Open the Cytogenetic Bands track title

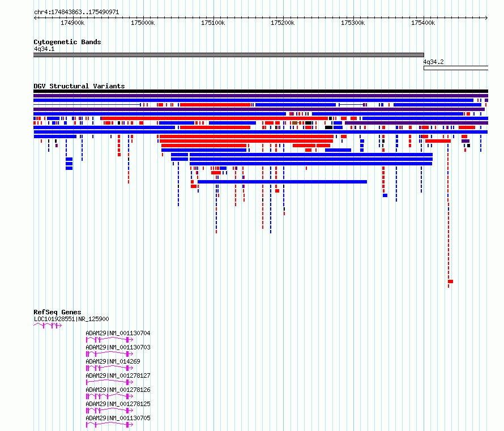point(67,42)
